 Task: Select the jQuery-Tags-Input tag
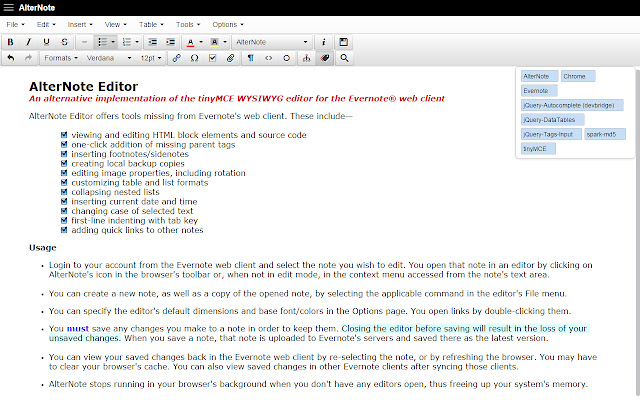point(551,134)
